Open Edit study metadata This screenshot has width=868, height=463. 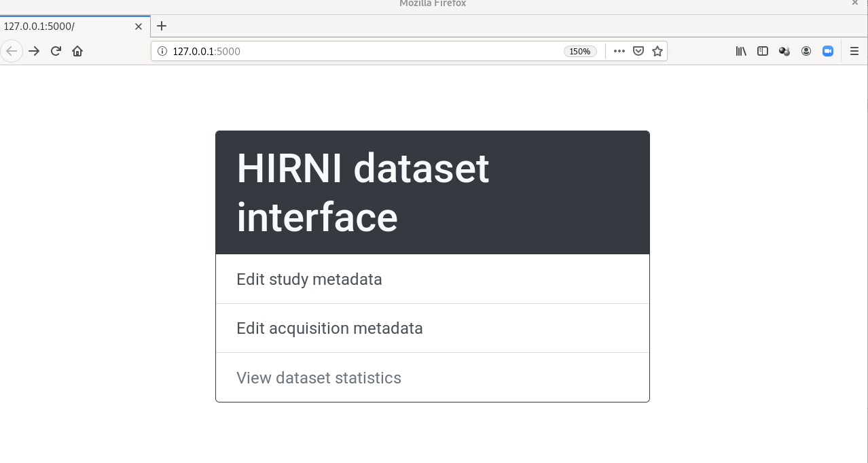pyautogui.click(x=309, y=279)
